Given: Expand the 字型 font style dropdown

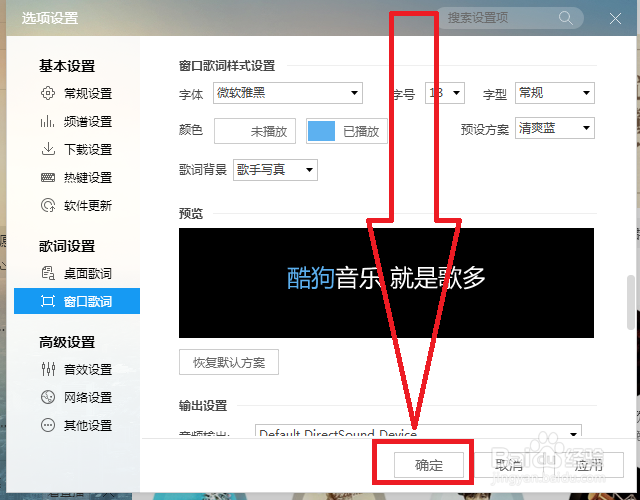Looking at the screenshot, I should click(555, 93).
